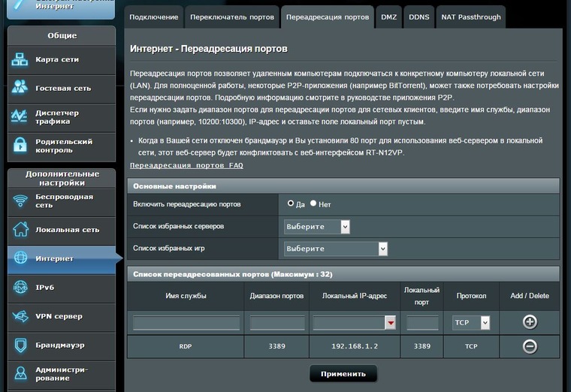Click the service name input field
Viewport: 571px width, 392px height.
[x=186, y=323]
